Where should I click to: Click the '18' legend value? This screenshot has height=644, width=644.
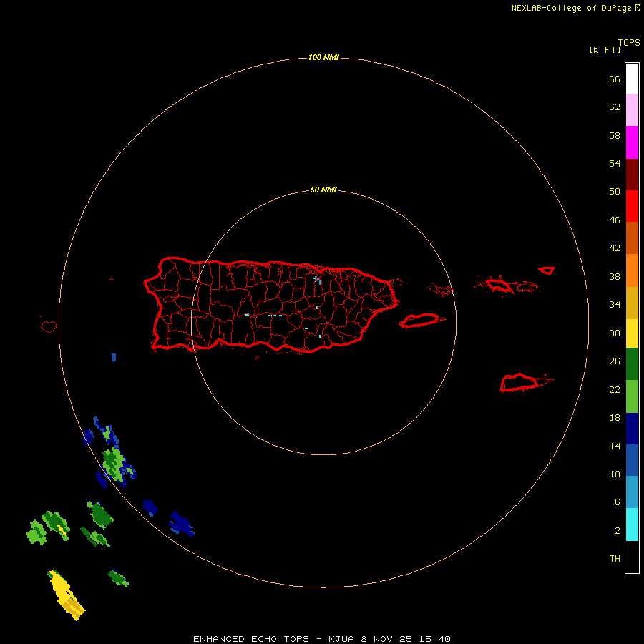[615, 418]
